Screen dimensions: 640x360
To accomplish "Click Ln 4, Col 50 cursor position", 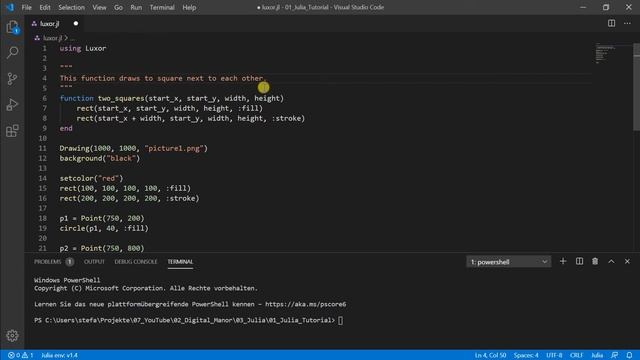I will pos(490,355).
